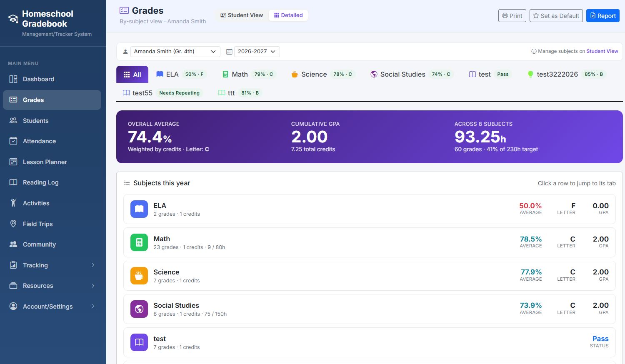Click the blue Report button

click(x=603, y=16)
